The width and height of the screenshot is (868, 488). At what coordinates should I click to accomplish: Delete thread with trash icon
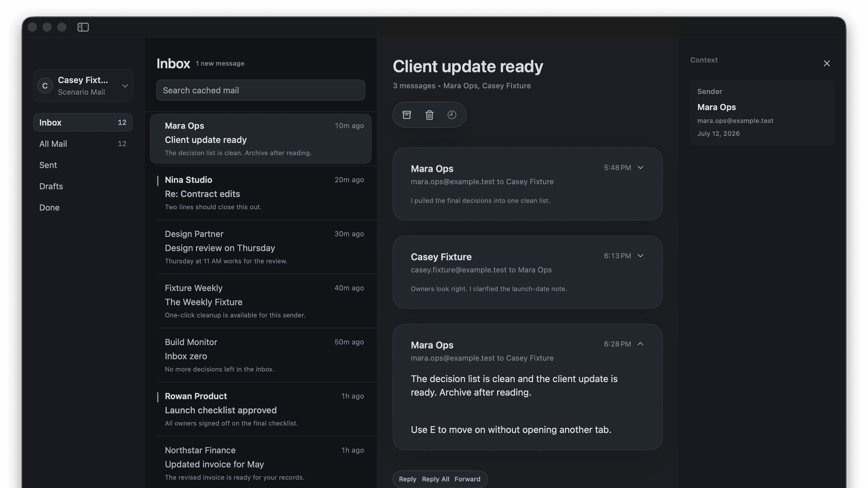(429, 115)
